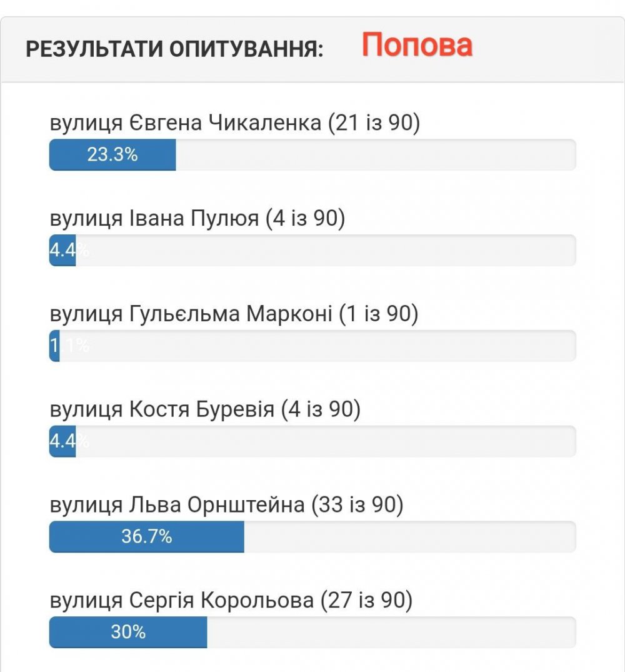Click the blue 1.1% filled bar segment
The width and height of the screenshot is (625, 672).
click(x=54, y=346)
